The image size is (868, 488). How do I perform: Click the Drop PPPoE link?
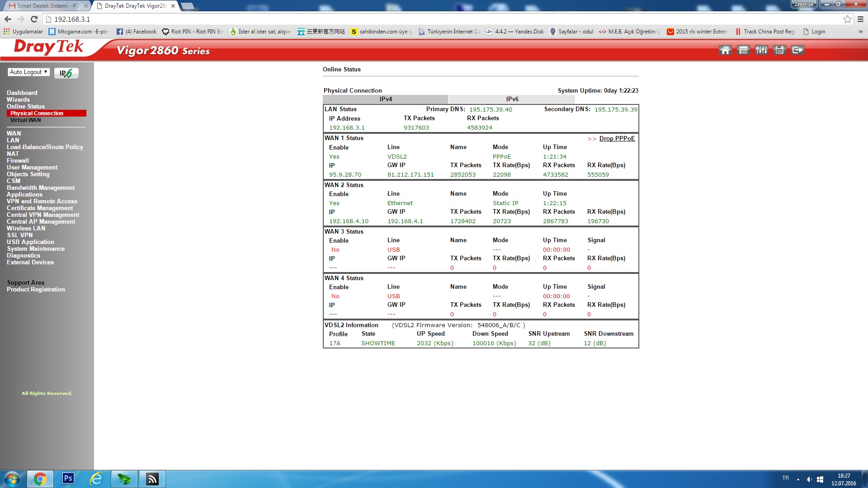(x=617, y=138)
